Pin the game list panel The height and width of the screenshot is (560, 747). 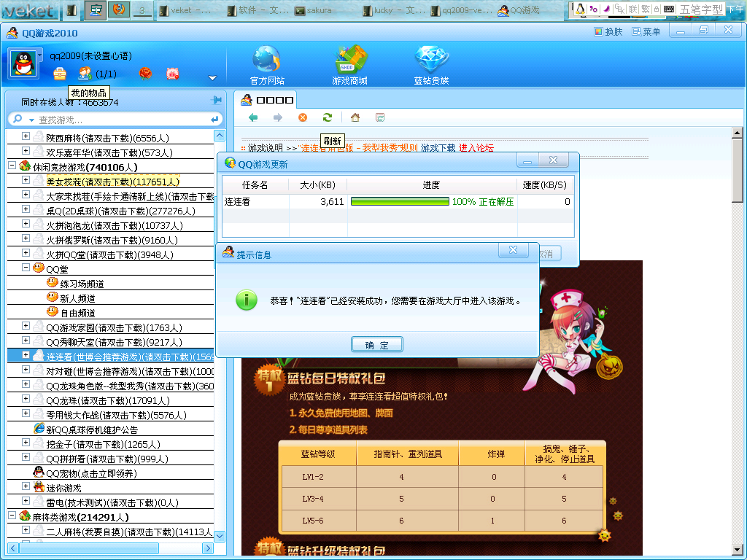(x=216, y=100)
